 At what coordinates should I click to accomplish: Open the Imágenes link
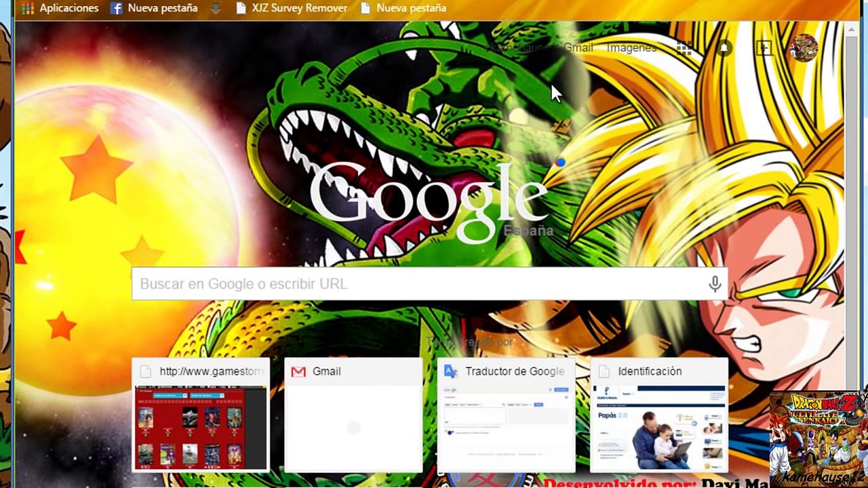(x=631, y=48)
